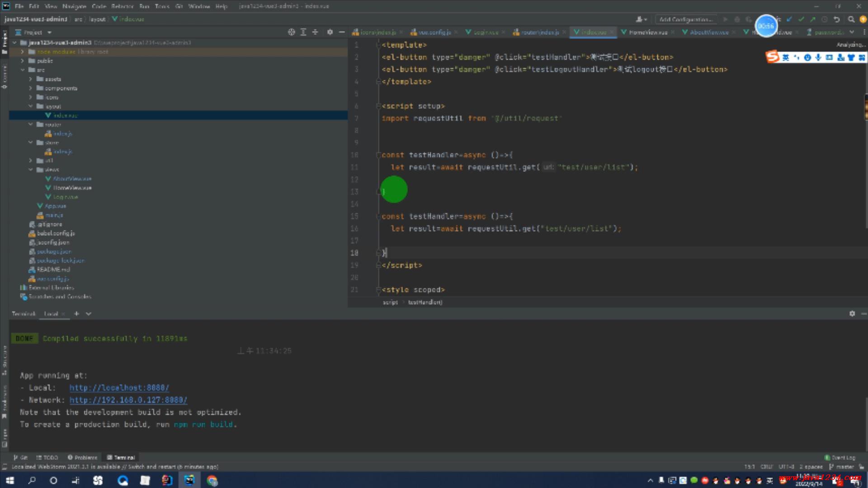868x488 pixels.
Task: Open the Problems tool window button
Action: click(82, 457)
